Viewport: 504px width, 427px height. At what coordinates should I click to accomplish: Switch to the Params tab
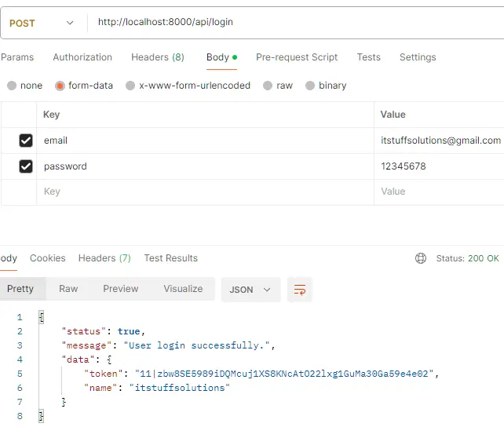[x=17, y=57]
